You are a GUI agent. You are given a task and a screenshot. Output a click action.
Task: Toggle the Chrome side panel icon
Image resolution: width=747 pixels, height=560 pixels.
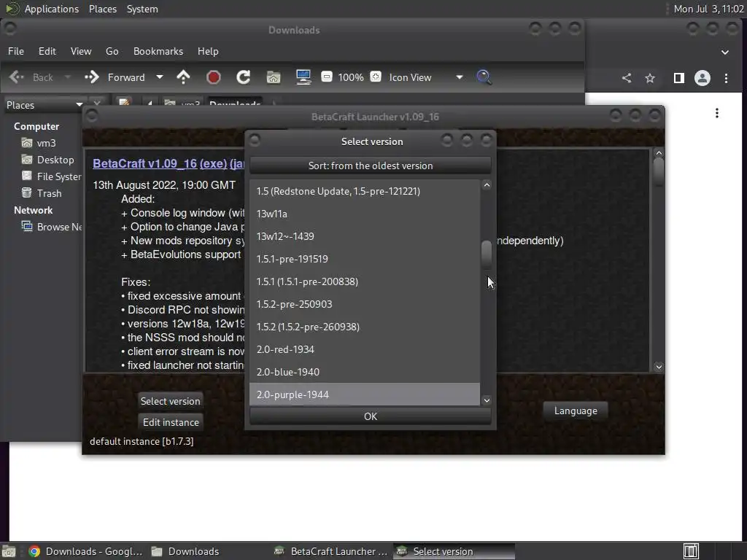(679, 78)
